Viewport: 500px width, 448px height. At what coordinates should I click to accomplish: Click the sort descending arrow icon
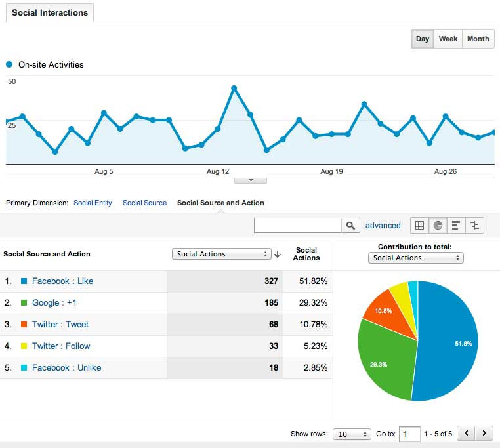click(278, 254)
